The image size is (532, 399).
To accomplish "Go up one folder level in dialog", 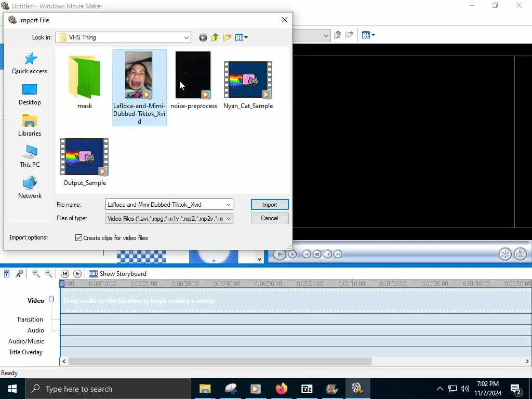I will 215,37.
